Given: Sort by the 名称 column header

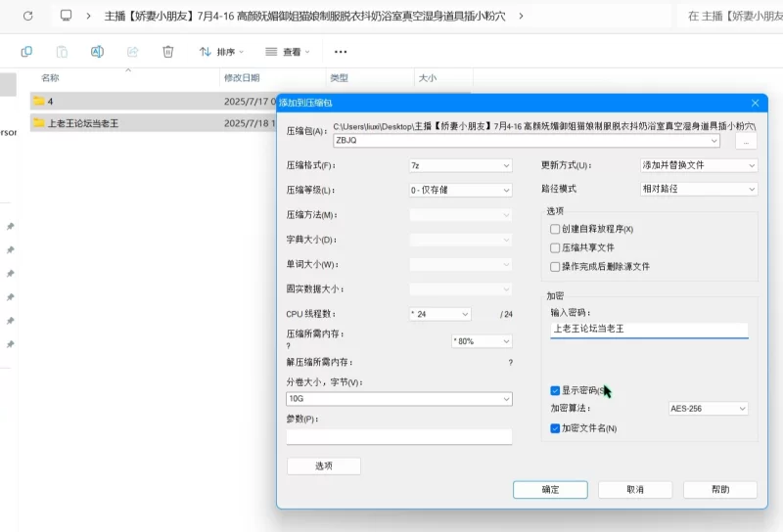Looking at the screenshot, I should coord(50,78).
